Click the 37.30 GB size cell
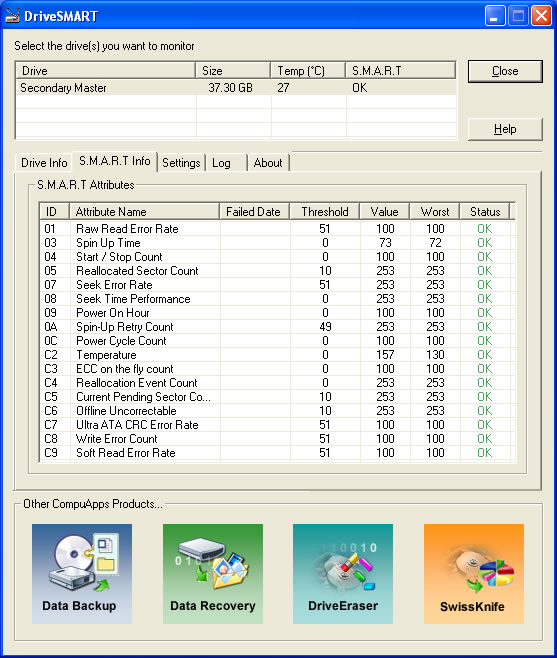This screenshot has height=658, width=557. 230,88
